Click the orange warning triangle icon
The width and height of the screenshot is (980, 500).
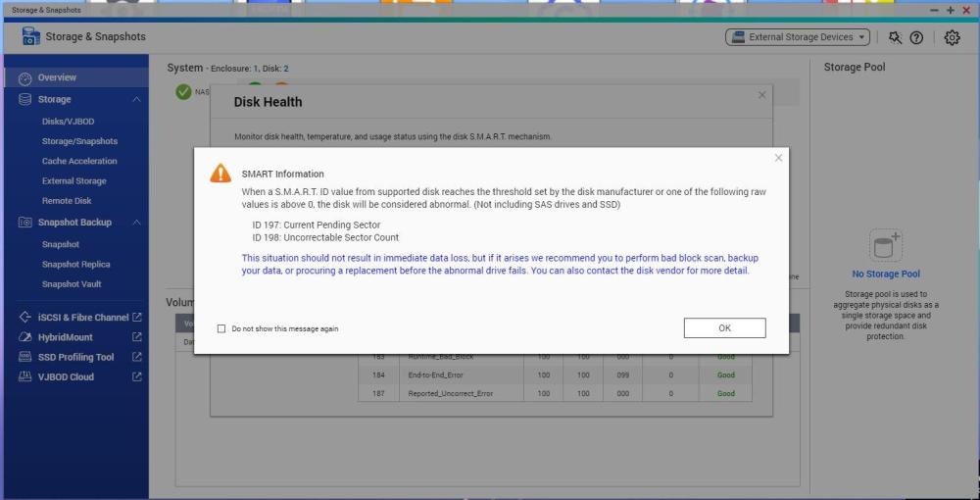click(x=220, y=174)
